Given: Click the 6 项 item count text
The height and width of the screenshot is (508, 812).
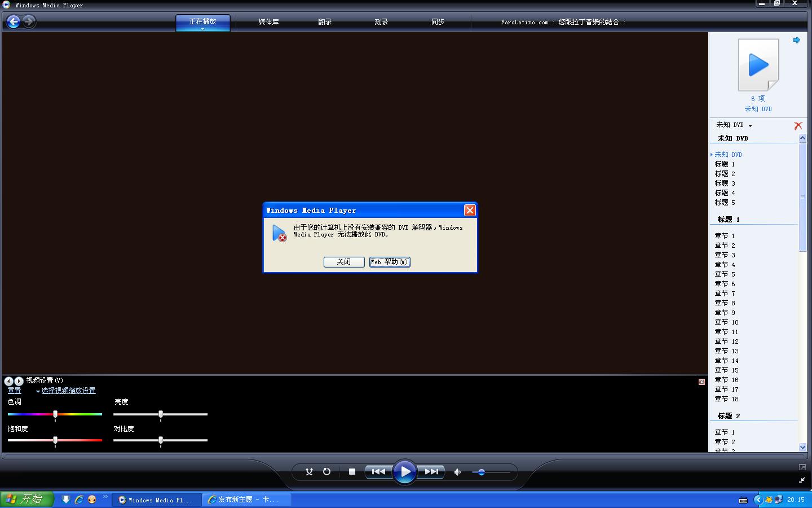Looking at the screenshot, I should pyautogui.click(x=758, y=99).
